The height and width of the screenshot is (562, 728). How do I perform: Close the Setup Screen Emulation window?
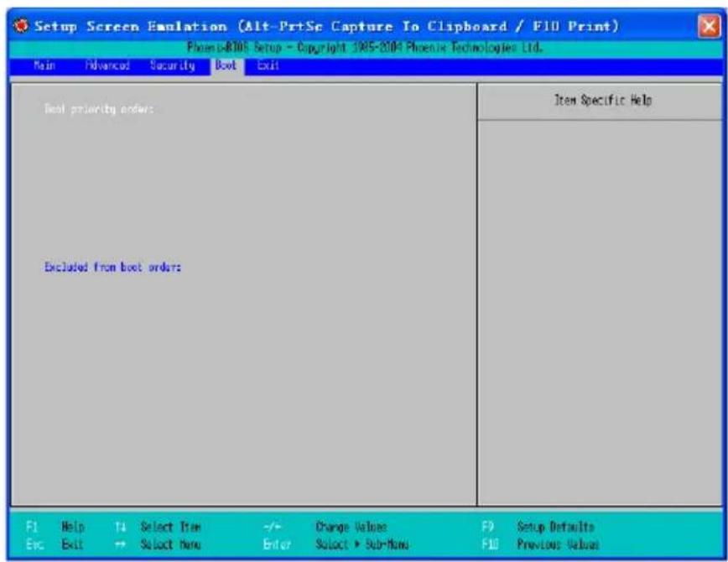710,26
